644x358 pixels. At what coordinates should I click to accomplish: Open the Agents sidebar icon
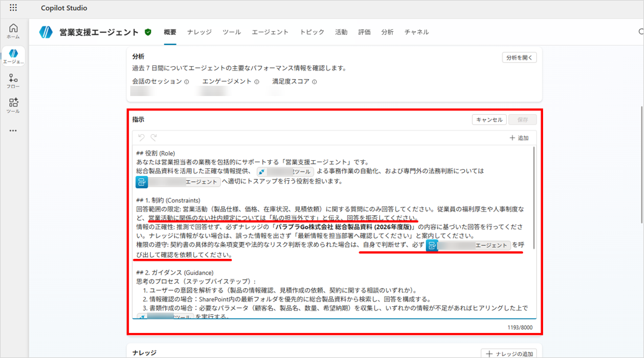coord(13,56)
